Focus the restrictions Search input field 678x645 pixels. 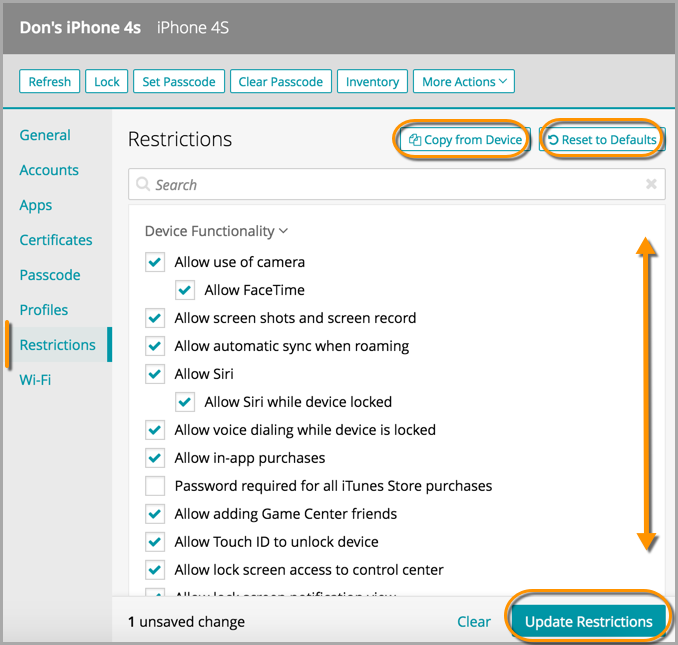(395, 185)
